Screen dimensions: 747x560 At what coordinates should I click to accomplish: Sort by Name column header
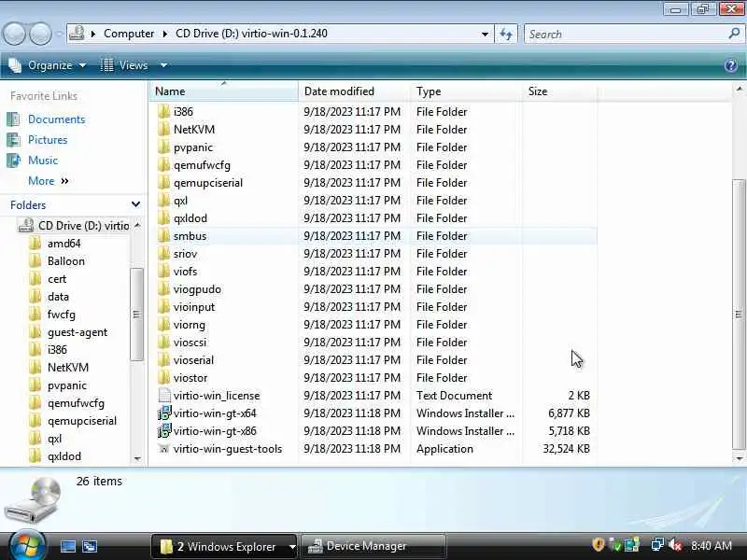(x=224, y=91)
